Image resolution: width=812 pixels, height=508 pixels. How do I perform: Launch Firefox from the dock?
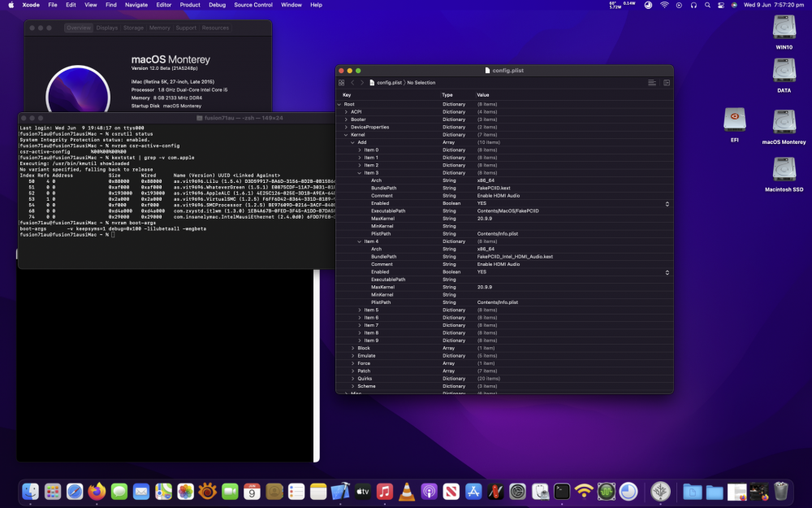(x=97, y=492)
